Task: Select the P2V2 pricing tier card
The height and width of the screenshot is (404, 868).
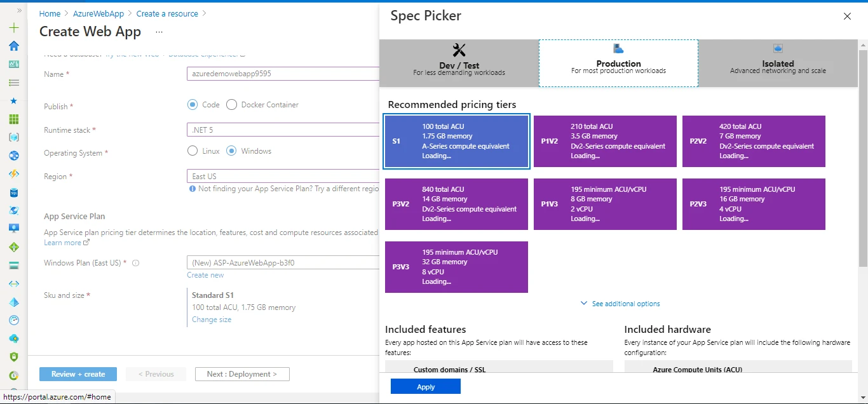Action: click(x=753, y=141)
